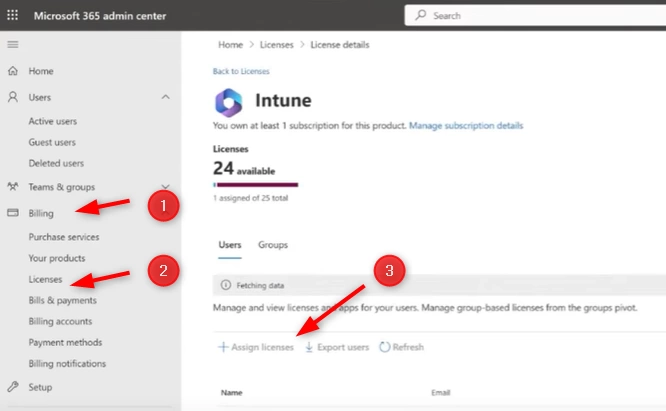The height and width of the screenshot is (411, 666).
Task: Click the Export users download icon
Action: [309, 347]
